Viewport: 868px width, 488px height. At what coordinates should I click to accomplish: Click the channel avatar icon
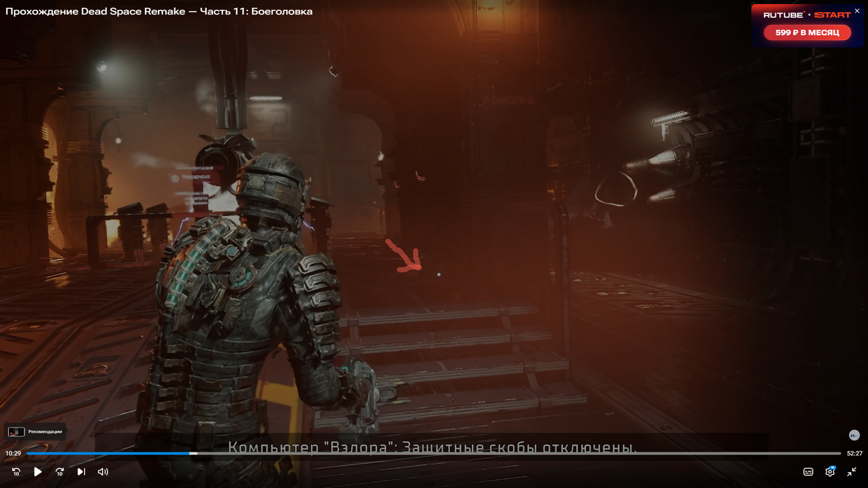[854, 435]
